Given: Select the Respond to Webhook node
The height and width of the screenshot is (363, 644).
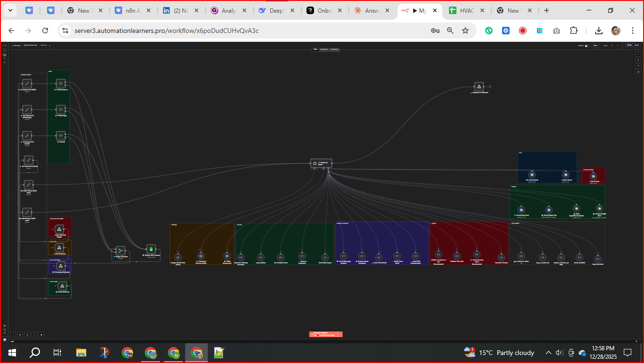Looking at the screenshot, I should pos(479,87).
